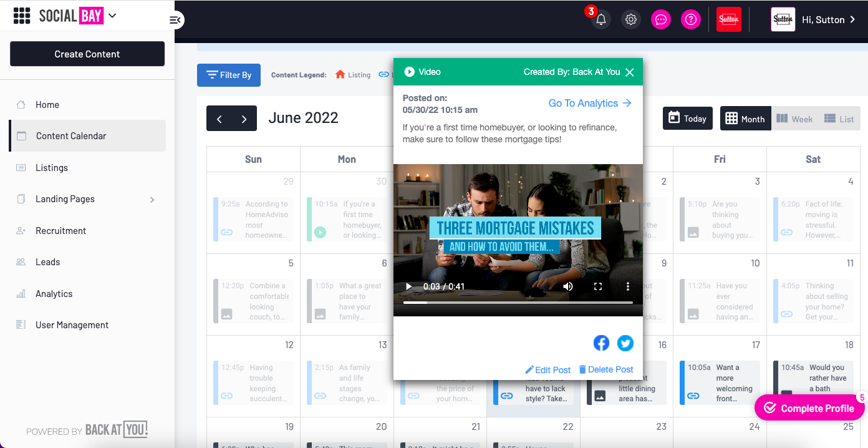Open the 4:05p Thinking about selling post

(x=813, y=301)
